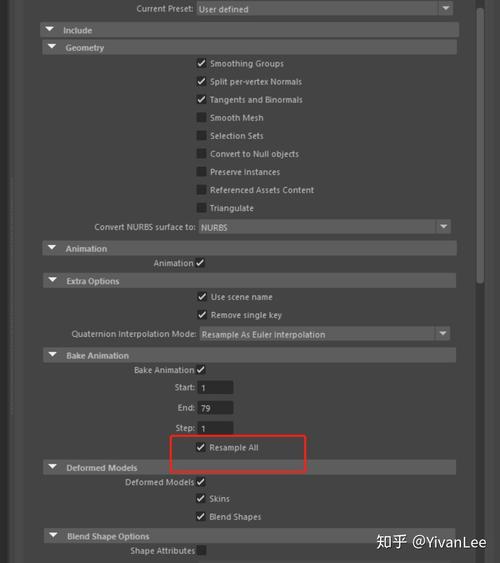The image size is (500, 563).
Task: Click the End frame input field
Action: tap(215, 408)
